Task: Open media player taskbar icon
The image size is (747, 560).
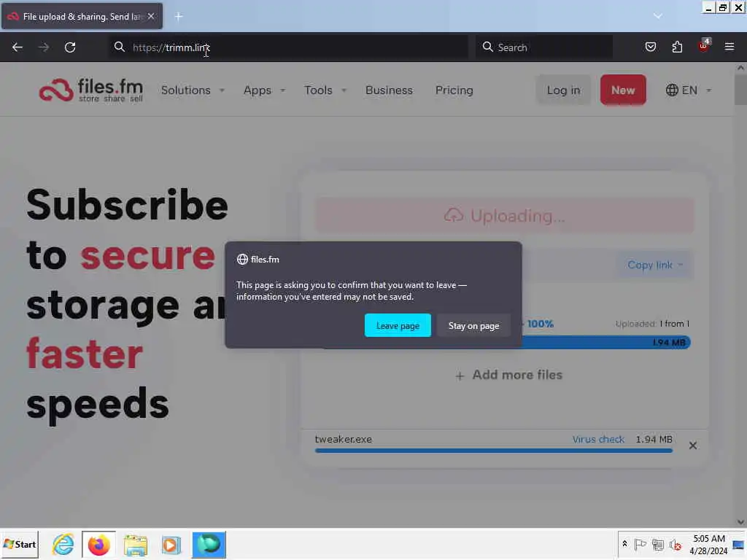Action: click(171, 545)
